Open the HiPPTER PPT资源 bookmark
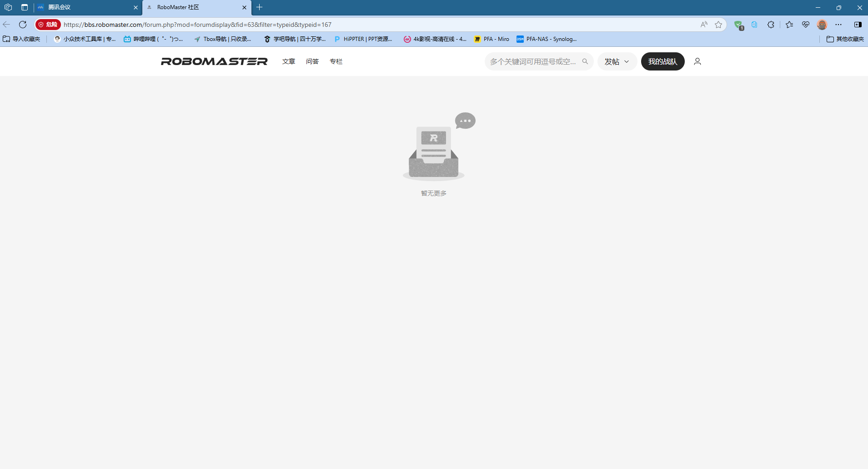This screenshot has height=469, width=868. point(363,39)
